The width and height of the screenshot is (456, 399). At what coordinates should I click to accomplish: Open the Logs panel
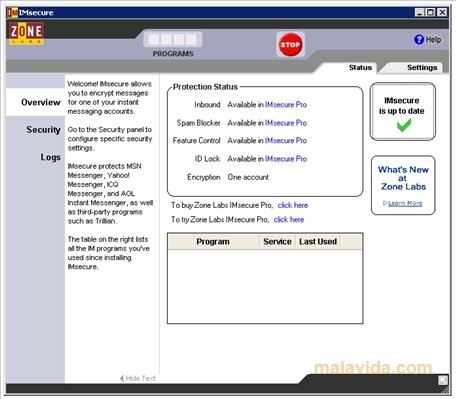point(50,157)
